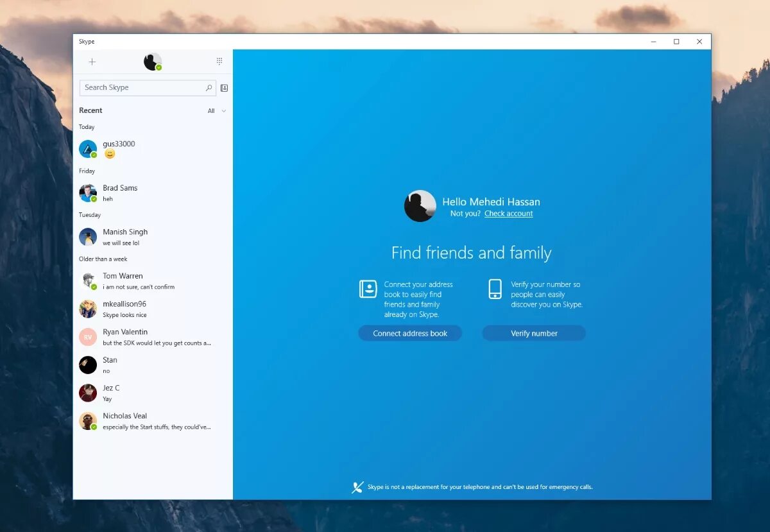Open the All conversations filter
Screen dimensions: 770x532
click(212, 110)
